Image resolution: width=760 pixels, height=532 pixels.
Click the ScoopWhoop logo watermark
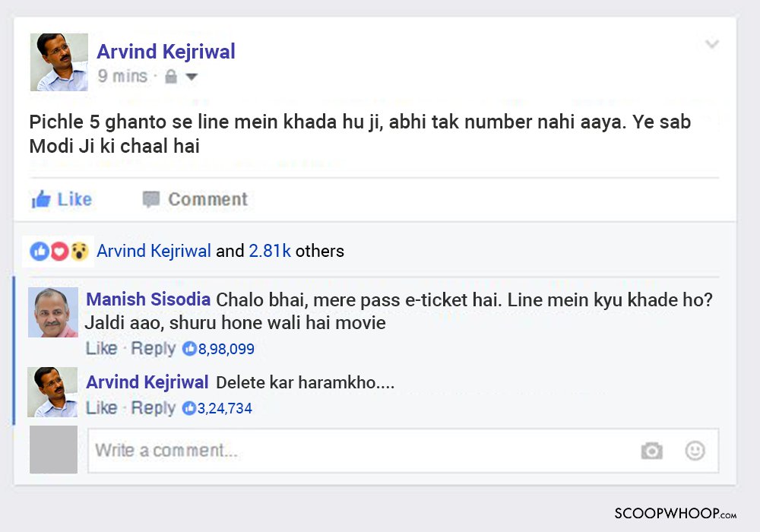tap(676, 513)
